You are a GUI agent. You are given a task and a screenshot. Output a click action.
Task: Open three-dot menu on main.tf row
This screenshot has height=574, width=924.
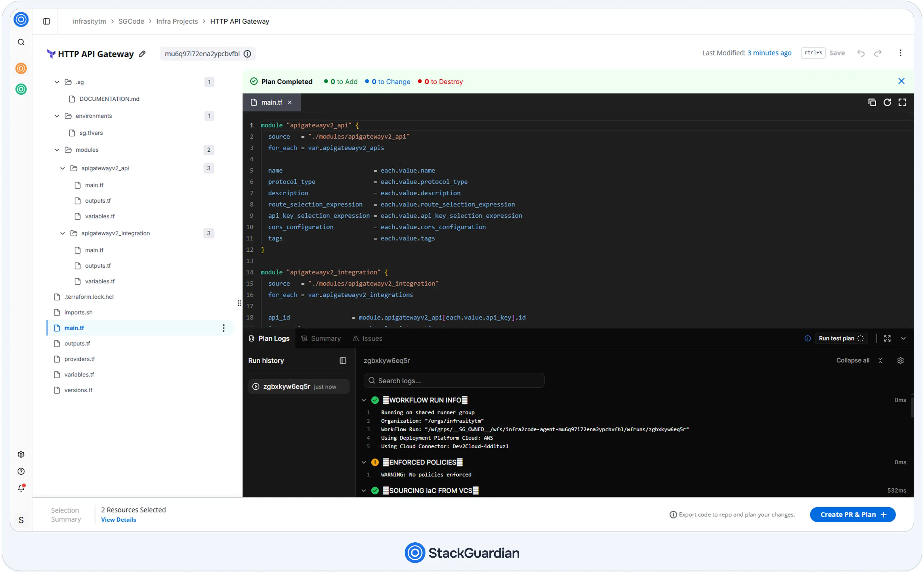click(224, 328)
